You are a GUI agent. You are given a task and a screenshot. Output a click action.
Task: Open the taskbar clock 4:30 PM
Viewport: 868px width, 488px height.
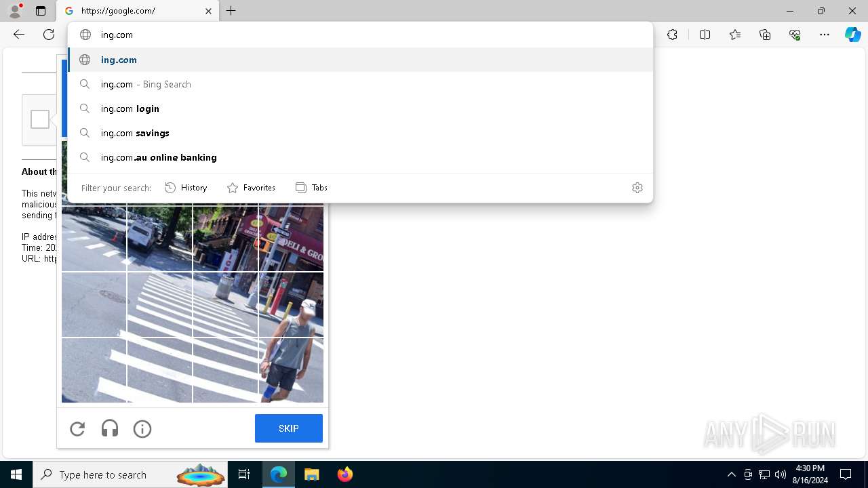810,474
